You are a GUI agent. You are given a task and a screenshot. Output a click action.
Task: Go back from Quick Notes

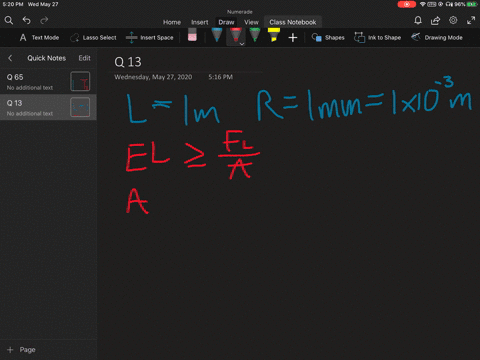click(10, 58)
